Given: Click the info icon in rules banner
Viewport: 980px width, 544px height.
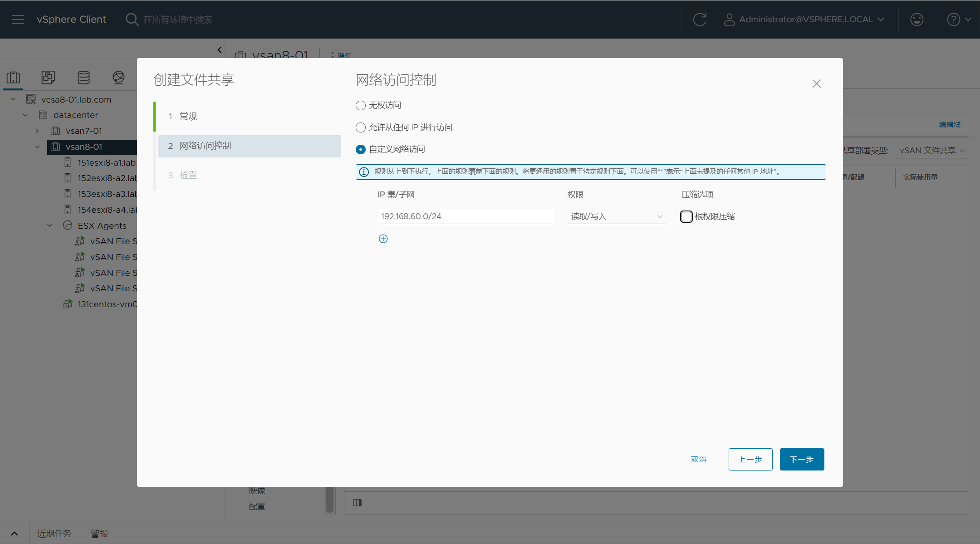Looking at the screenshot, I should coord(364,172).
